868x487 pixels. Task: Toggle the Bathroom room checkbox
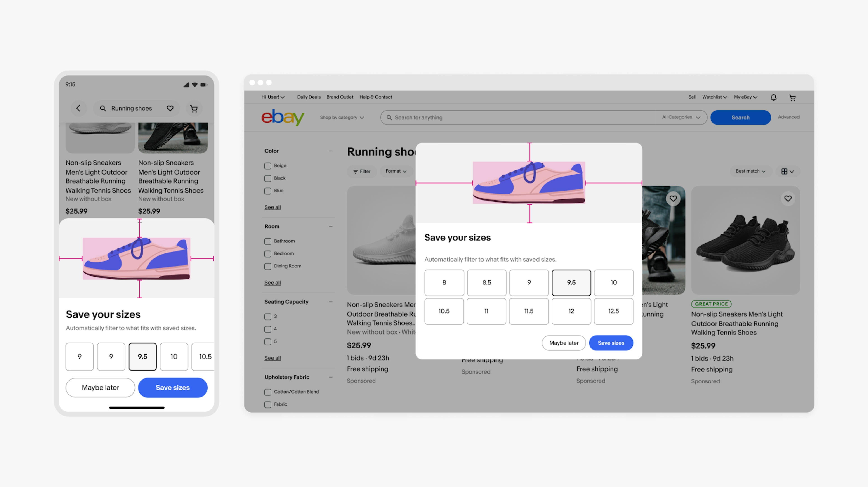point(268,241)
